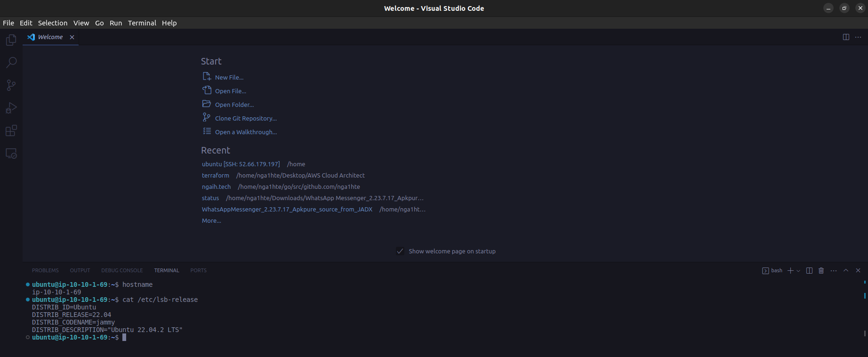Kill terminal with trash icon
Viewport: 868px width, 357px height.
point(821,270)
